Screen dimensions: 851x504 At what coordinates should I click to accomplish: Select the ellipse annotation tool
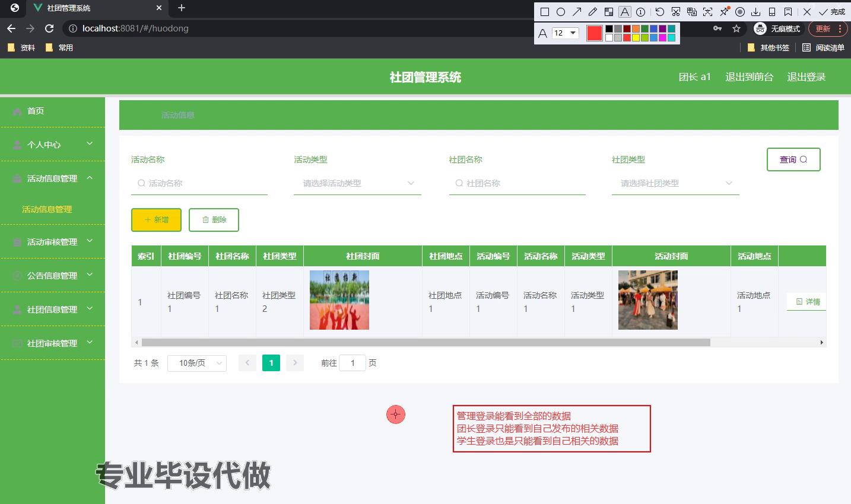pos(561,12)
